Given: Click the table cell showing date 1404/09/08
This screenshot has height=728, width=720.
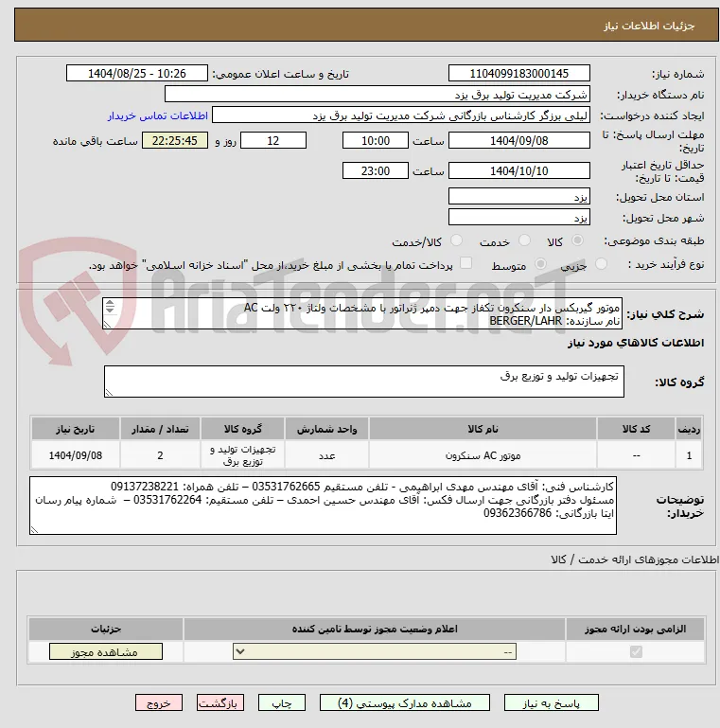Looking at the screenshot, I should (76, 455).
